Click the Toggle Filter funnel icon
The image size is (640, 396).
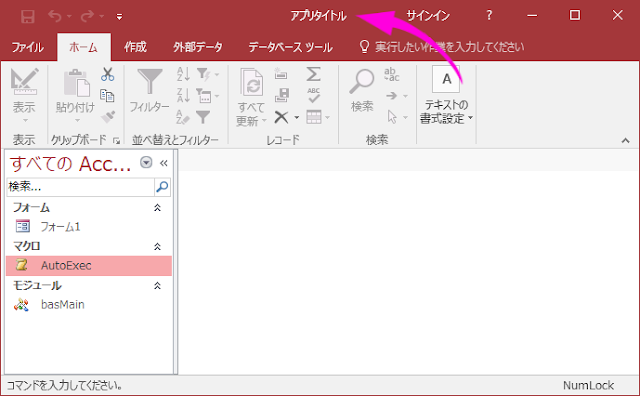click(x=203, y=117)
